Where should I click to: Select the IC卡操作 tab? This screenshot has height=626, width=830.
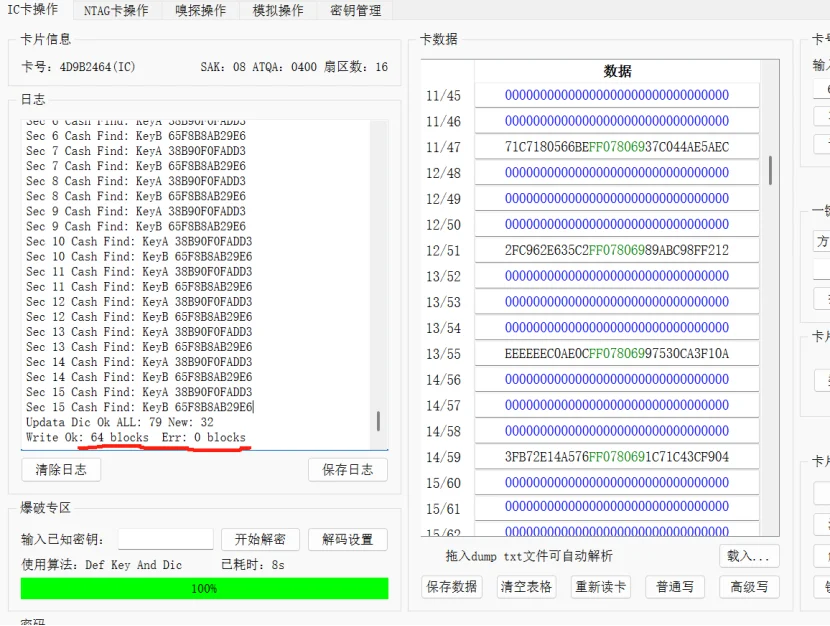(33, 10)
